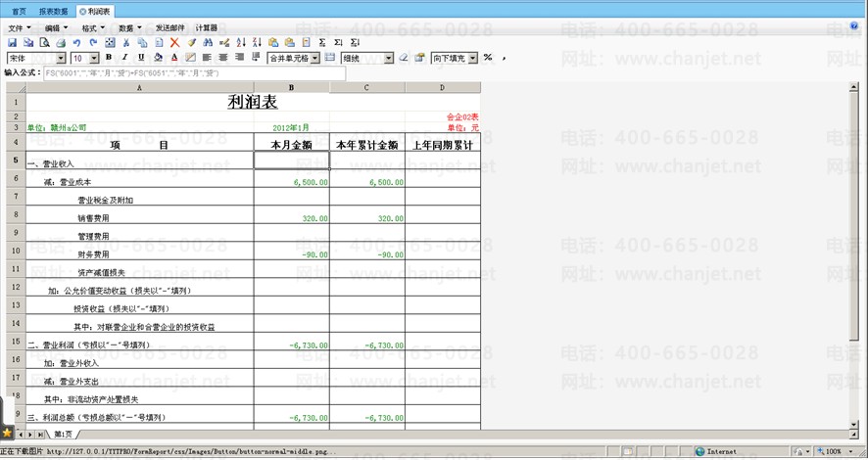Open the font size 10 dropdown

point(94,59)
